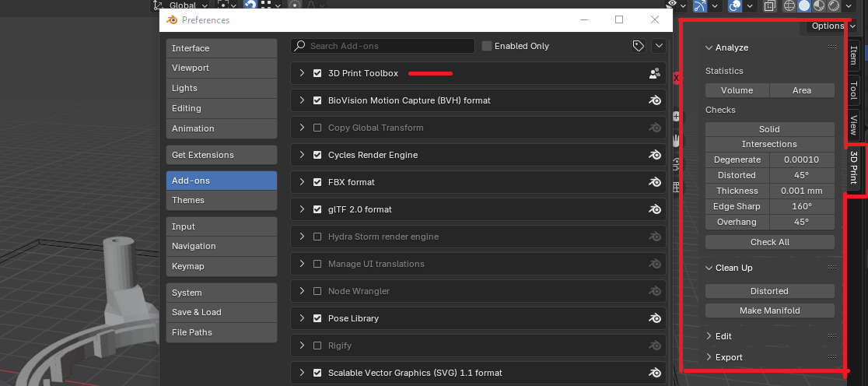
Task: Check the Enabled Only filter
Action: point(487,46)
